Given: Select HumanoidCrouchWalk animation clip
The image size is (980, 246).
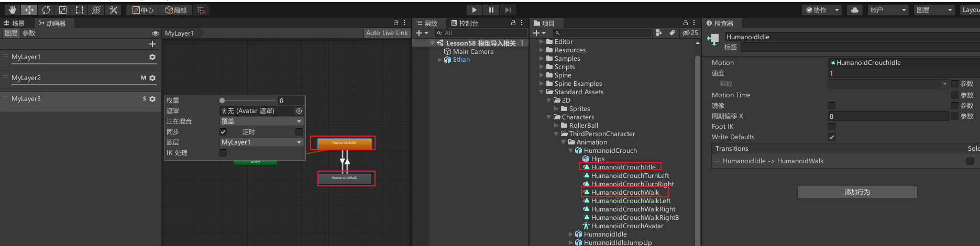Looking at the screenshot, I should pos(625,193).
